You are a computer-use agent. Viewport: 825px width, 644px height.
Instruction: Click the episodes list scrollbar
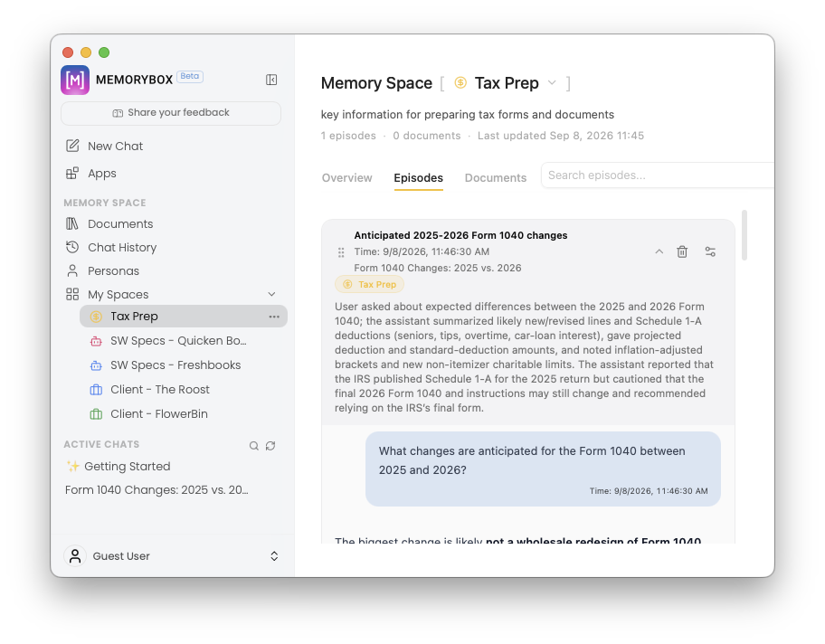(x=744, y=235)
